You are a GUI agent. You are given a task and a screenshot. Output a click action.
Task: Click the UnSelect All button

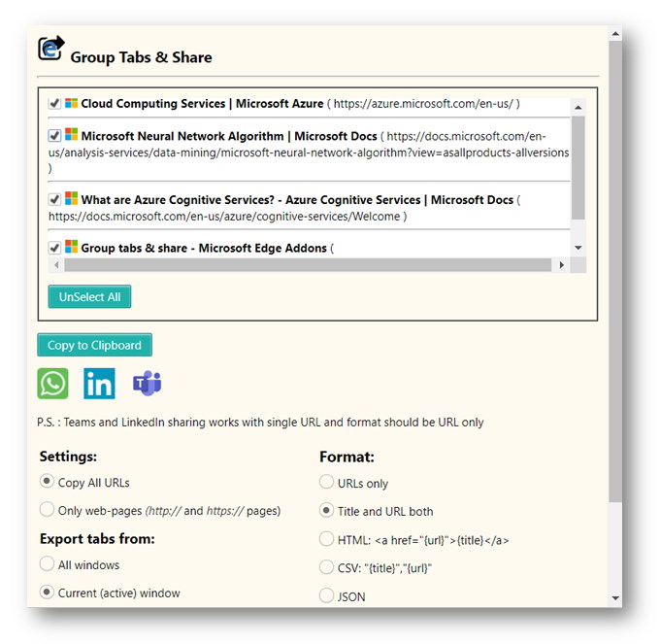coord(89,296)
